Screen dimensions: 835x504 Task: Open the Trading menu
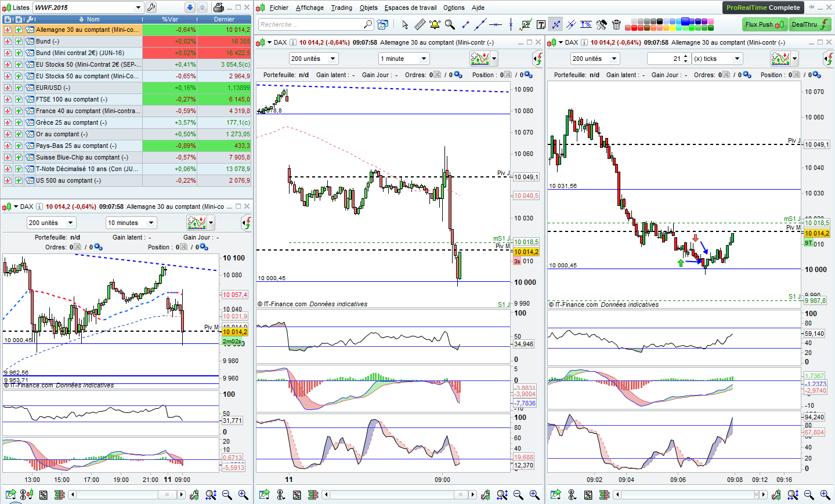[x=341, y=8]
